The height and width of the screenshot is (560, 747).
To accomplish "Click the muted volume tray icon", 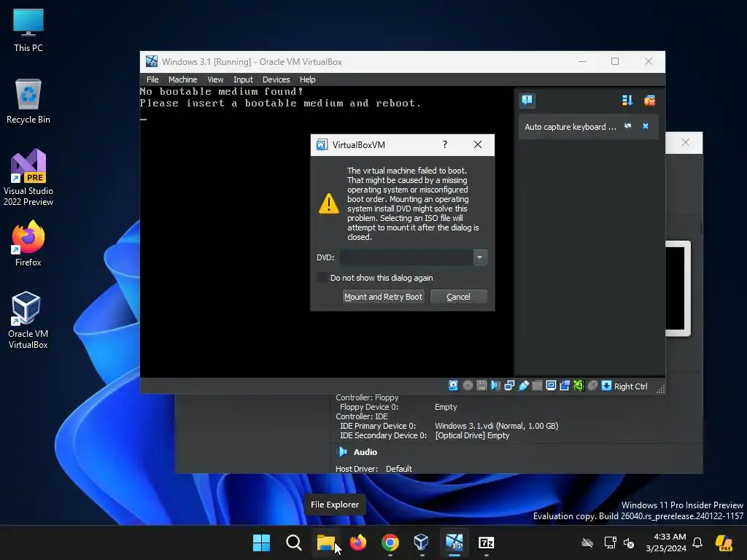I will click(x=629, y=542).
